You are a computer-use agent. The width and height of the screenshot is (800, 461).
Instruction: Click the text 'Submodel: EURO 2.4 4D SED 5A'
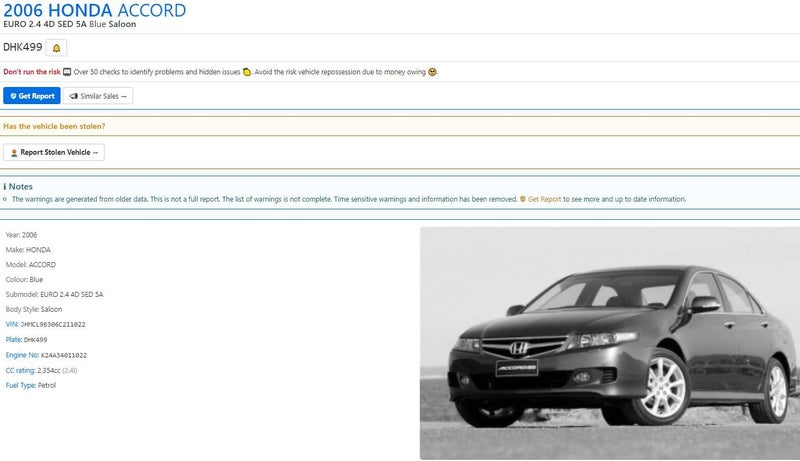pyautogui.click(x=55, y=294)
